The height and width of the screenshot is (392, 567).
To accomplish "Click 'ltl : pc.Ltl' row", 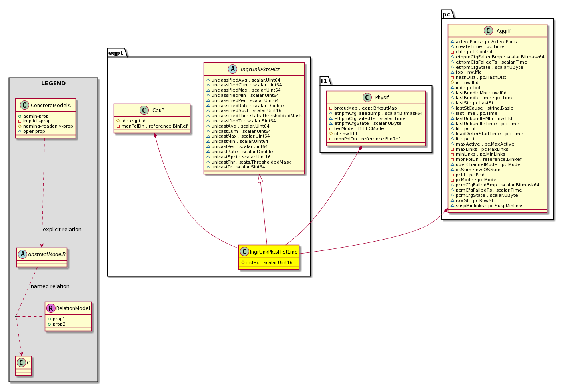I will (x=466, y=139).
